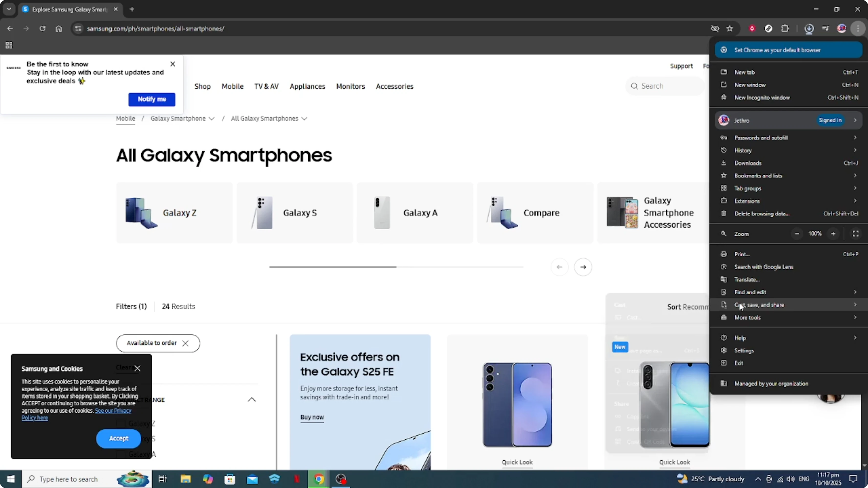The height and width of the screenshot is (488, 868).
Task: Collapse the filter section chevron
Action: point(252,400)
